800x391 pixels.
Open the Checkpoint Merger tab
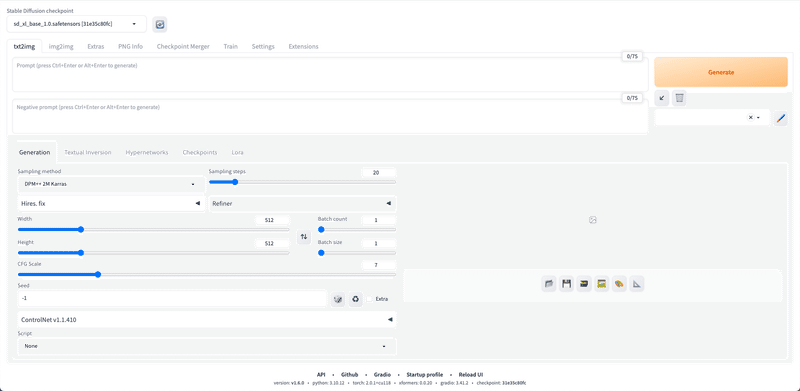pyautogui.click(x=183, y=46)
